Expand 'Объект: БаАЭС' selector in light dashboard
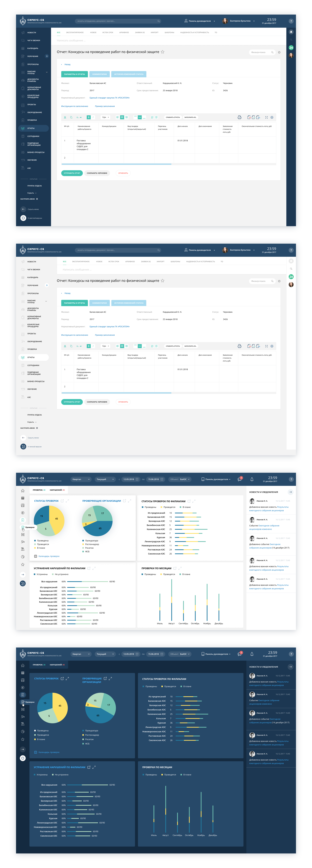The width and height of the screenshot is (312, 868). click(180, 479)
